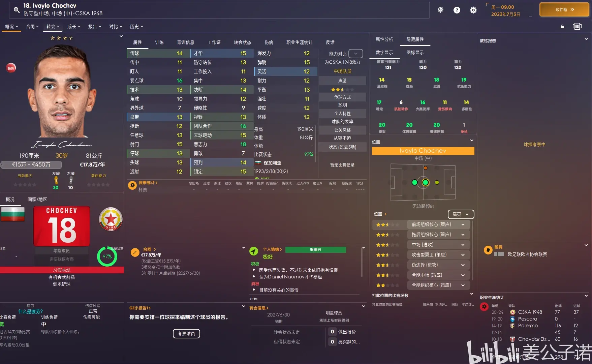Image resolution: width=592 pixels, height=364 pixels.
Task: Open the 对比 menu
Action: click(116, 27)
